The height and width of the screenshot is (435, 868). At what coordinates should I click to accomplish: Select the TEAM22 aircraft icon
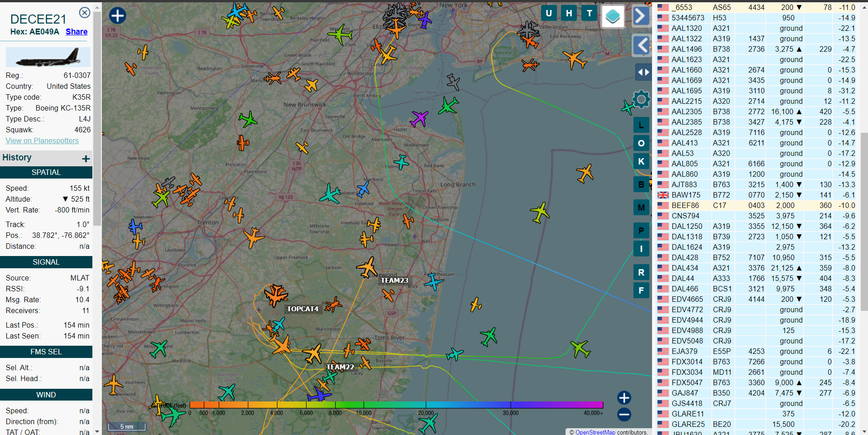pyautogui.click(x=312, y=353)
